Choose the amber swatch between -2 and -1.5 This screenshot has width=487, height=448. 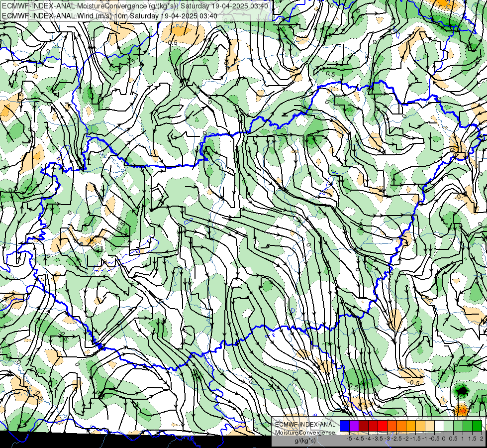coord(411,426)
